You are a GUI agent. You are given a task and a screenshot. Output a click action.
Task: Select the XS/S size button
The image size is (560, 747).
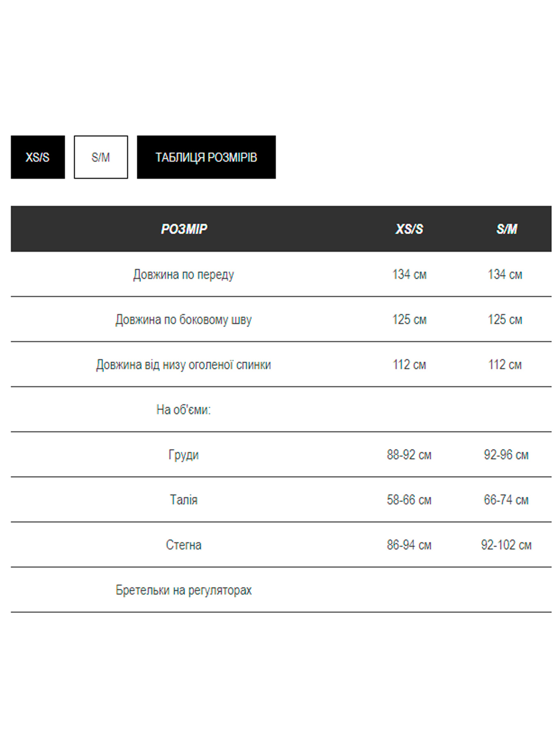(38, 157)
